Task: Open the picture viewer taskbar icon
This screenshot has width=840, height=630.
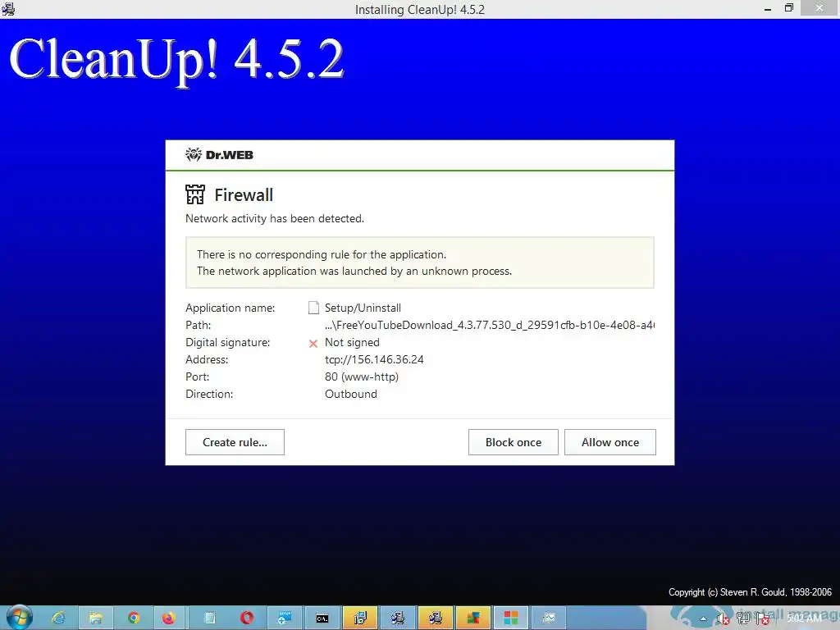Action: (x=549, y=619)
